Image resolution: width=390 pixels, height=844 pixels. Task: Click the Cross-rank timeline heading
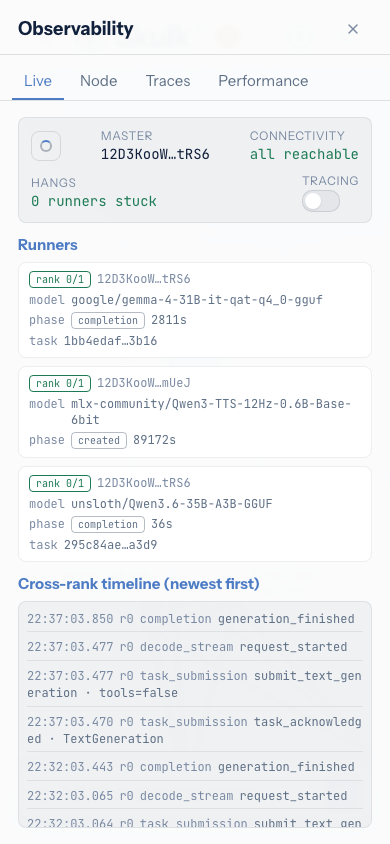139,584
